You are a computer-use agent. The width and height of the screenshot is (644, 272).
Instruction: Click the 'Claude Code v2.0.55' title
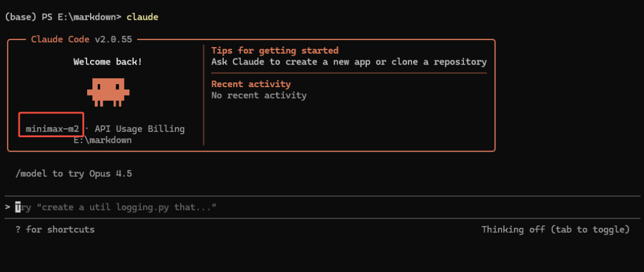tap(81, 39)
